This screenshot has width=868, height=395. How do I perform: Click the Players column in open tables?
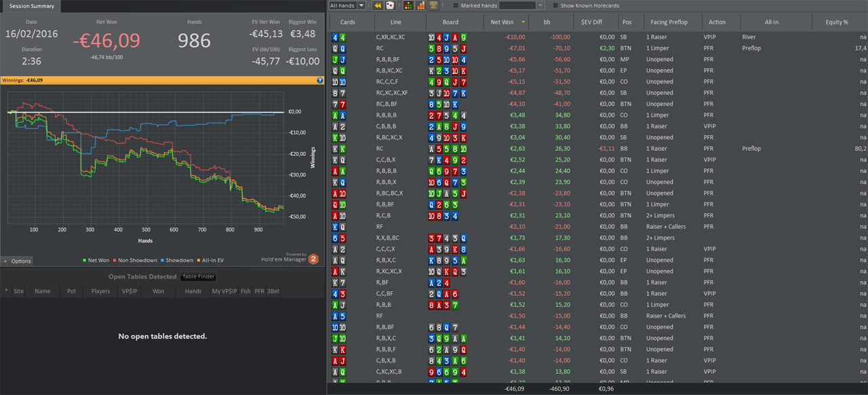(x=100, y=291)
